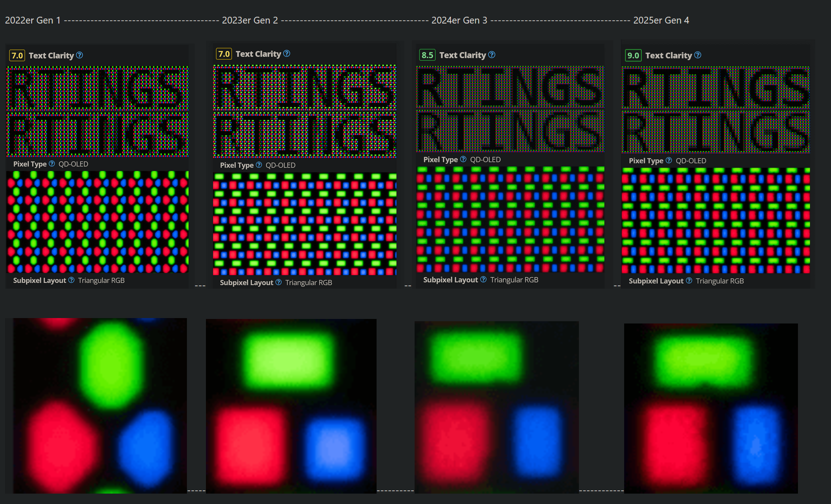Select the "Subpixel Layout" label in the Gen 3 panel

tap(450, 280)
